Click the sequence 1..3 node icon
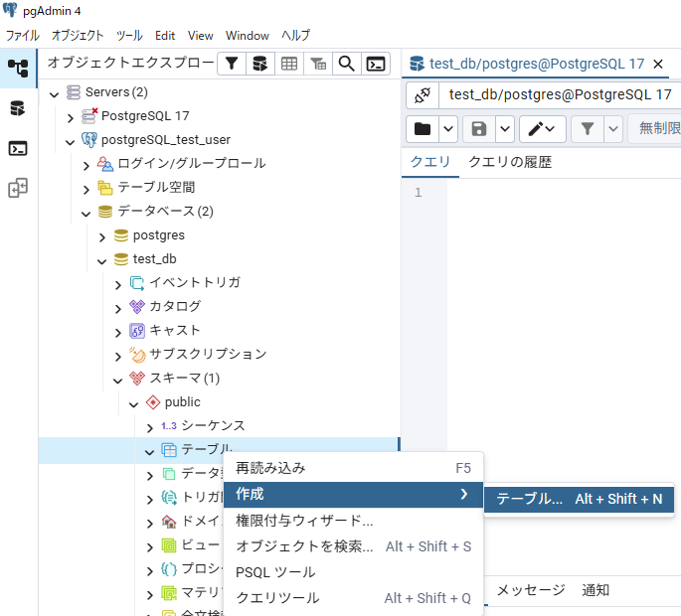681x616 pixels. 169,426
